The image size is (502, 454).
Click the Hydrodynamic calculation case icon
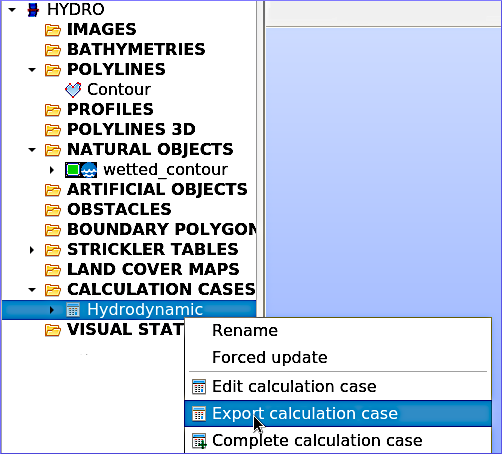point(73,310)
